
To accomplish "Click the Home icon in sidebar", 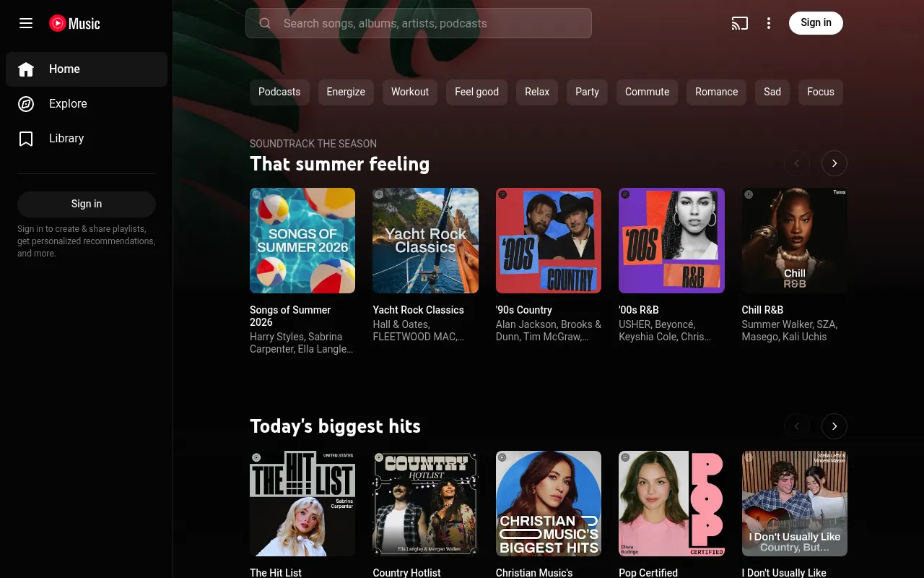I will click(x=26, y=69).
